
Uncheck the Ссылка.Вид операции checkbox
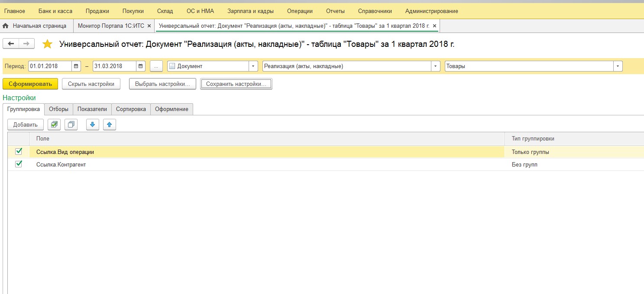pyautogui.click(x=19, y=152)
